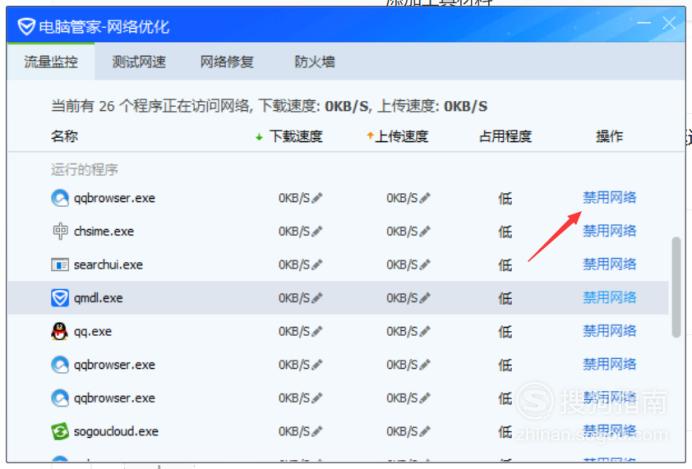
Task: Edit download speed limit for chsime.exe
Action: coord(317,231)
